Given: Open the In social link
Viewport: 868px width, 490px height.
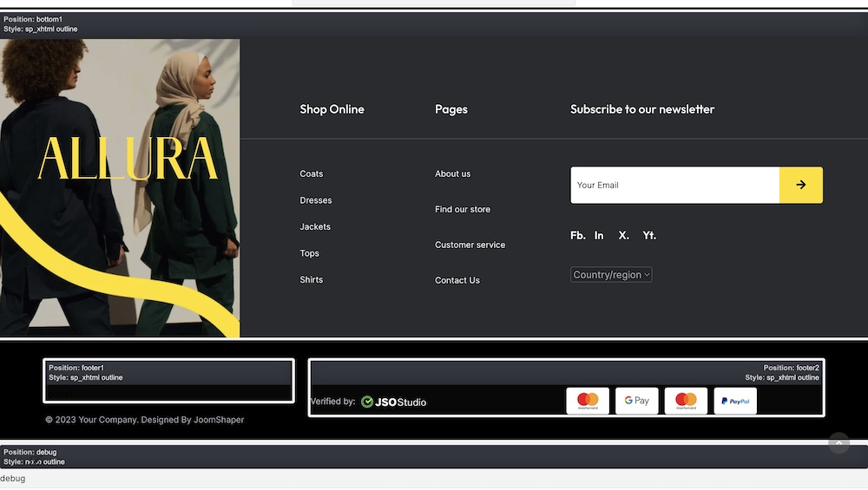Looking at the screenshot, I should (x=599, y=235).
